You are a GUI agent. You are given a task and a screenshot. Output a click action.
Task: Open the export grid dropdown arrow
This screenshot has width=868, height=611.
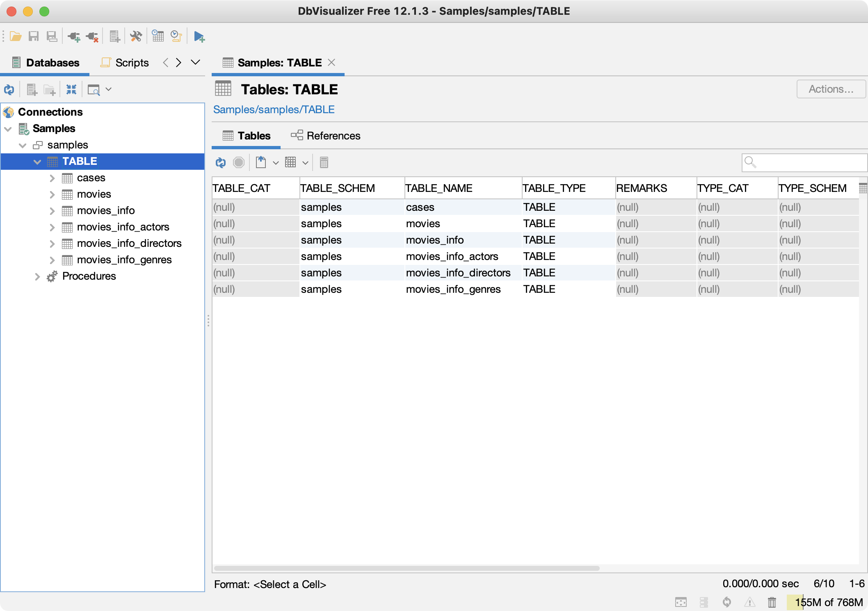pos(276,163)
